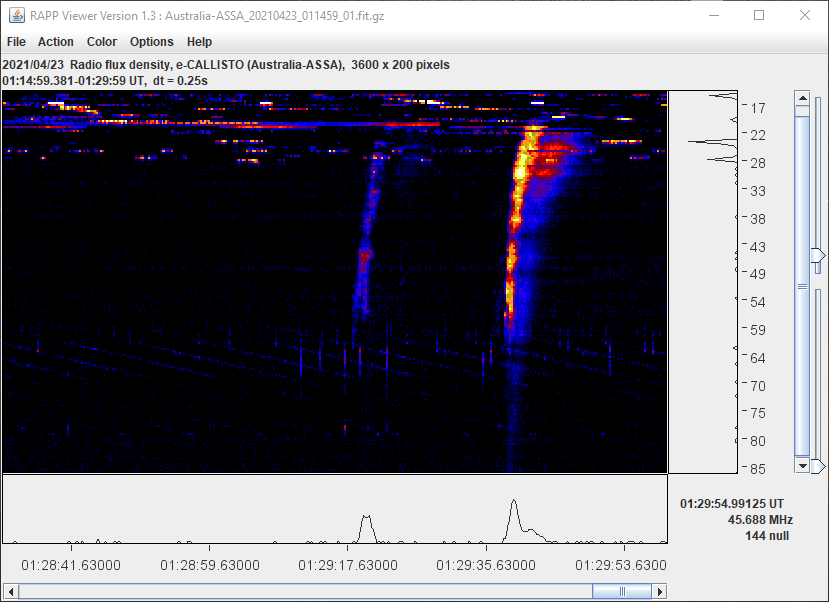Viewport: 829px width, 602px height.
Task: Select the upper slider knob on the far right
Action: click(818, 255)
